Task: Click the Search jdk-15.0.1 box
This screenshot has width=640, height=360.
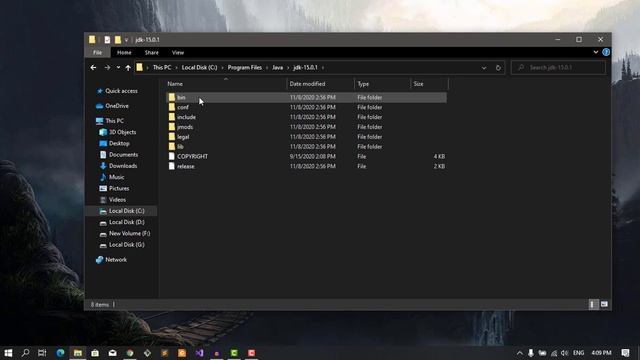Action: (x=558, y=67)
